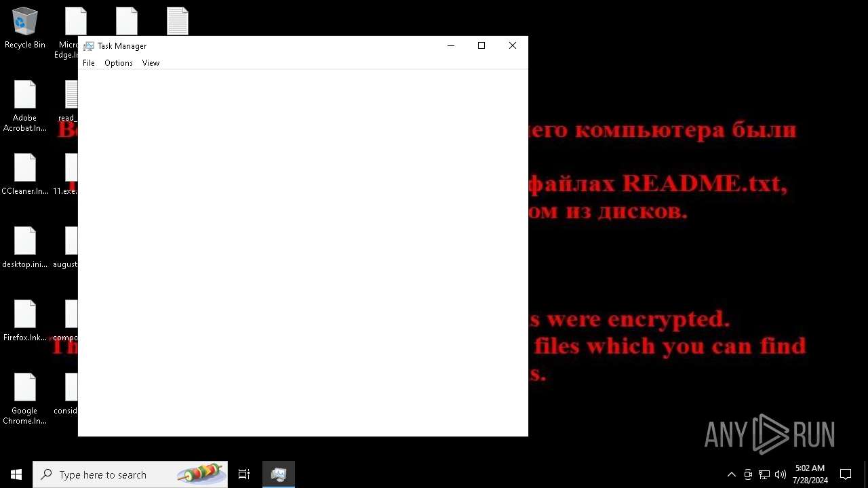
Task: Click the taskbar search box
Action: (130, 474)
